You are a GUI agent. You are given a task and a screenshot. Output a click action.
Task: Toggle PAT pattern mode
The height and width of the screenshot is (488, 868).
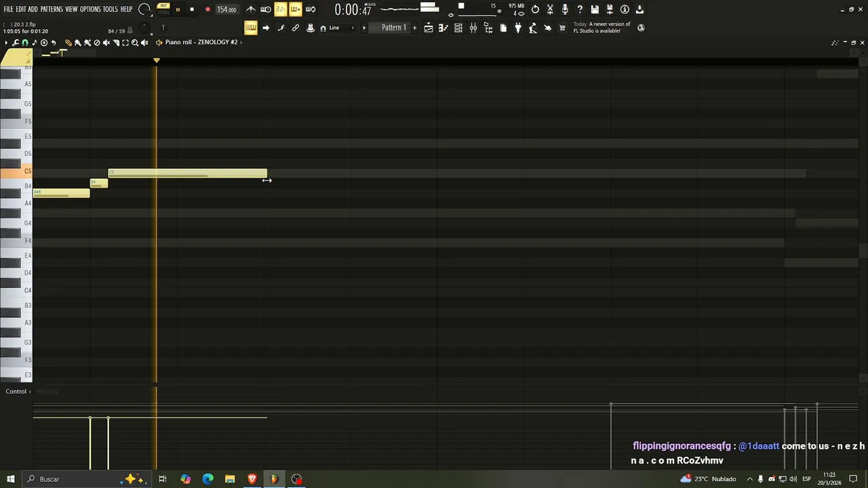coord(163,5)
